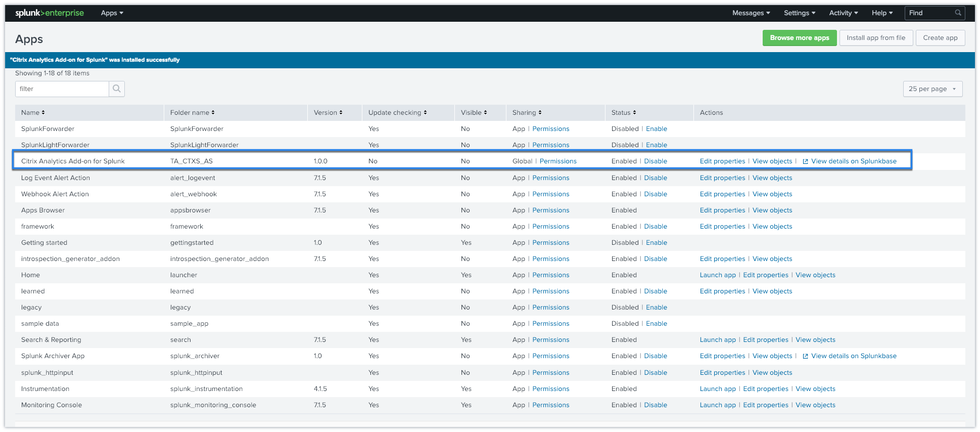
Task: Enable the legacy app
Action: [x=657, y=308]
